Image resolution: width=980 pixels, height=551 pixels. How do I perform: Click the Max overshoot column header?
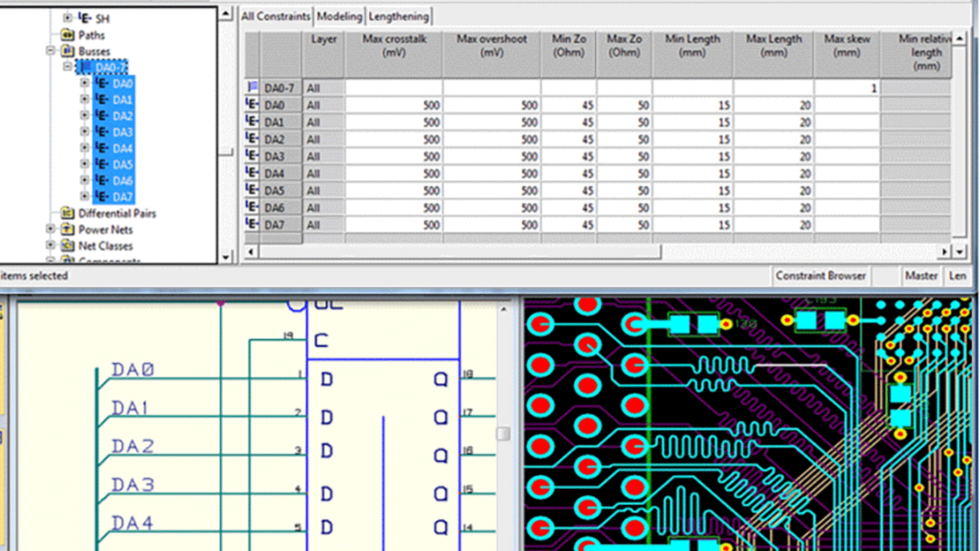[492, 54]
